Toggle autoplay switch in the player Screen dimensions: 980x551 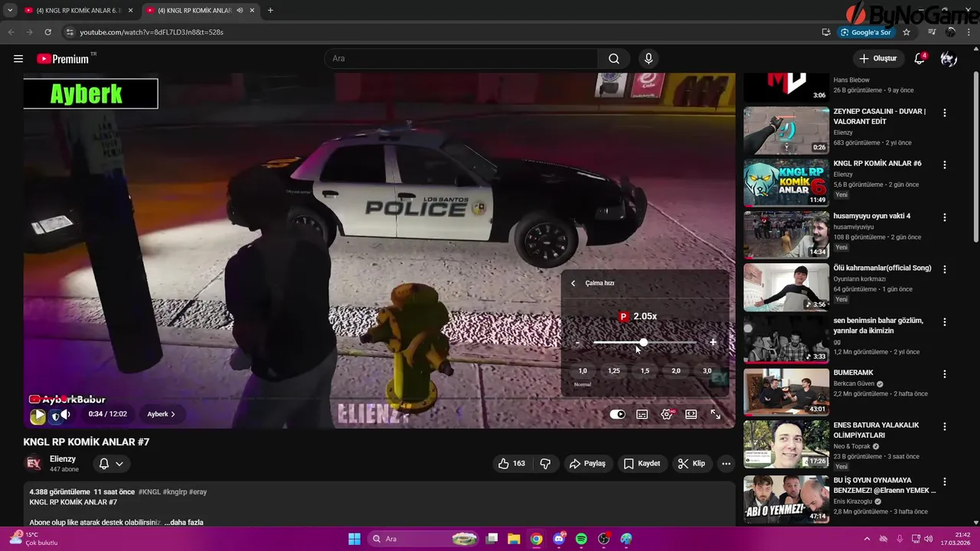tap(617, 415)
